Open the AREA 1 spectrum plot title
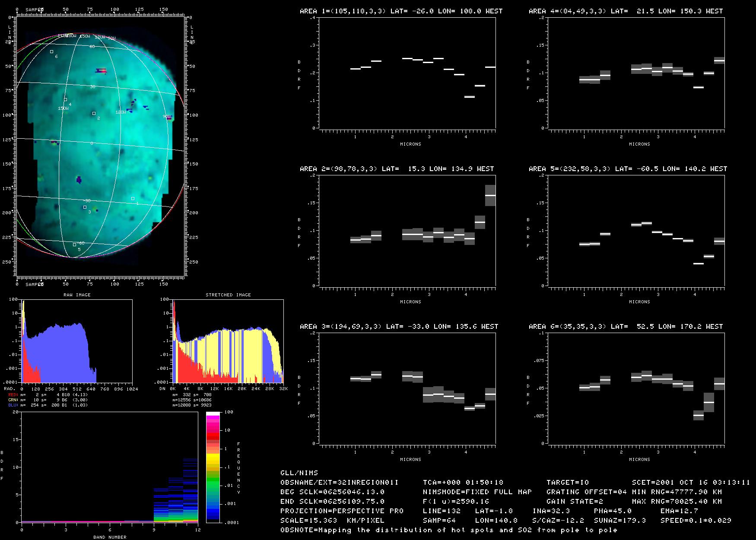This screenshot has width=756, height=540. tap(401, 11)
